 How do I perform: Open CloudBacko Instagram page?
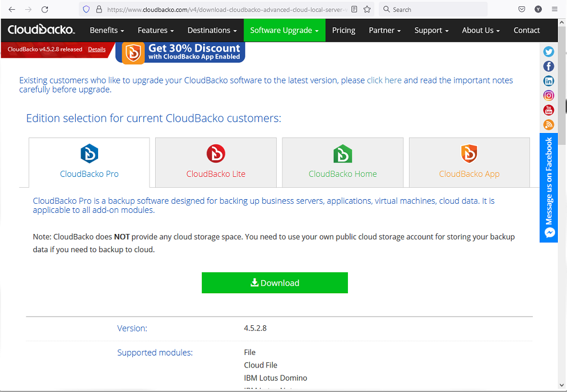pos(549,95)
